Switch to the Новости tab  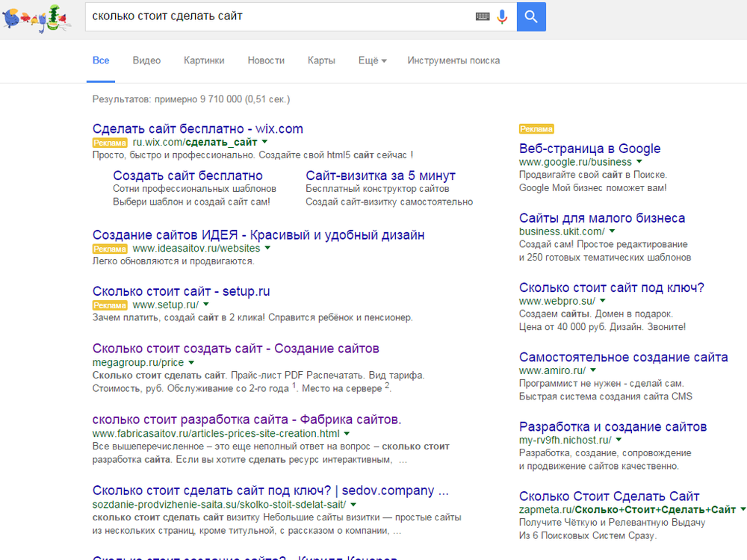(x=266, y=60)
